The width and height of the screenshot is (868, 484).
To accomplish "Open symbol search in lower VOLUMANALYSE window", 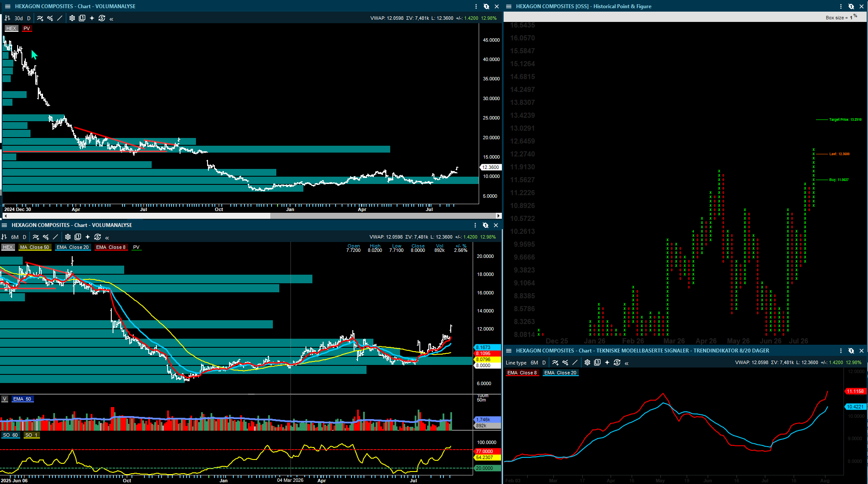I will click(486, 225).
